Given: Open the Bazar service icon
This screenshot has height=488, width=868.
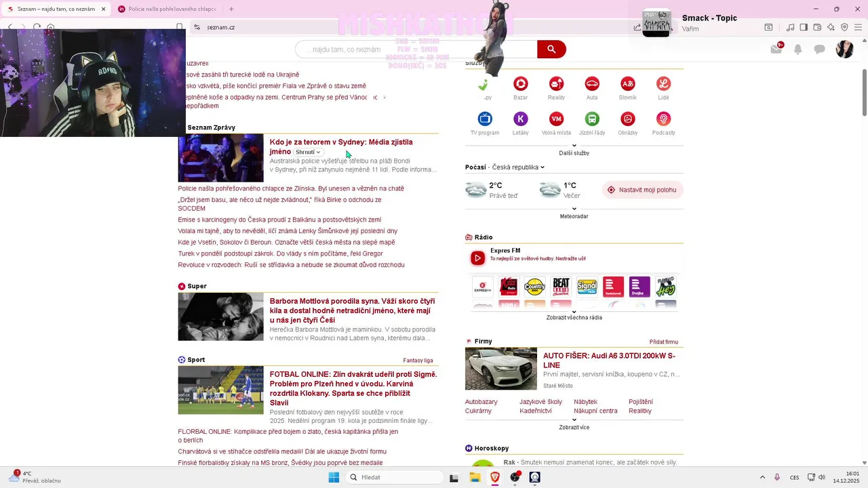Looking at the screenshot, I should click(521, 83).
